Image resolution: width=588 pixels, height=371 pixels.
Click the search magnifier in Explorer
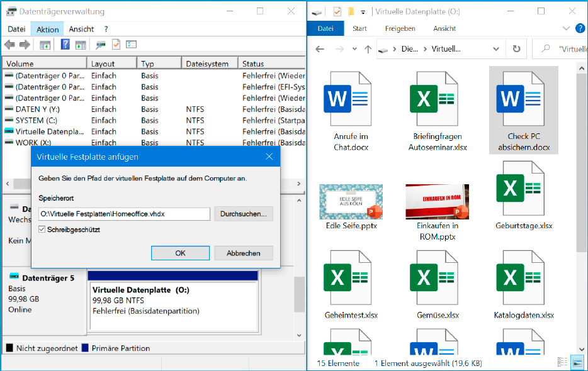pos(546,48)
